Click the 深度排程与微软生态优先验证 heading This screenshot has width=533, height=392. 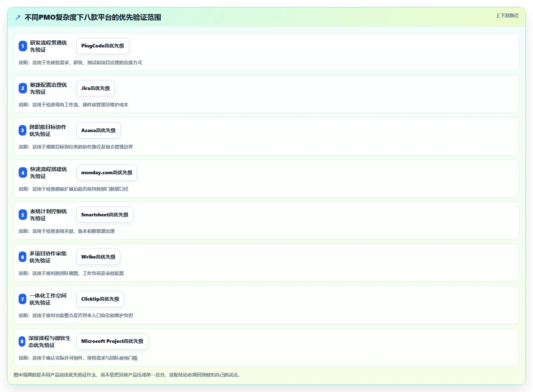point(50,341)
